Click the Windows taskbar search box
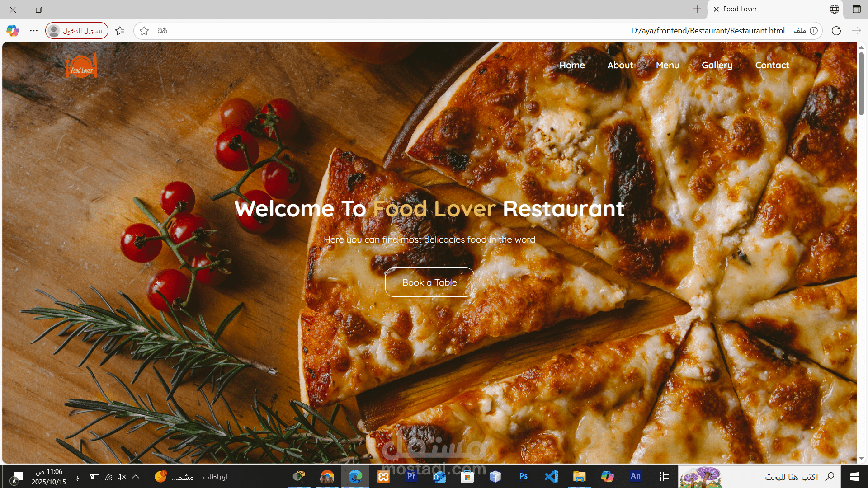 [x=759, y=477]
